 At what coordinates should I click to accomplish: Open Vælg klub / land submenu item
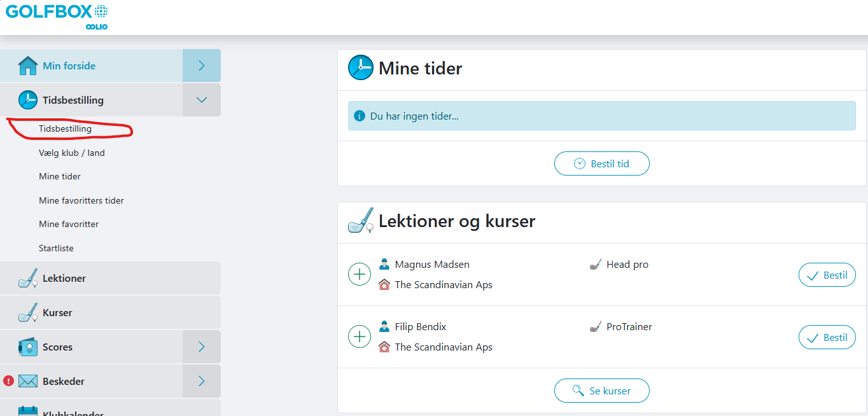pyautogui.click(x=72, y=153)
